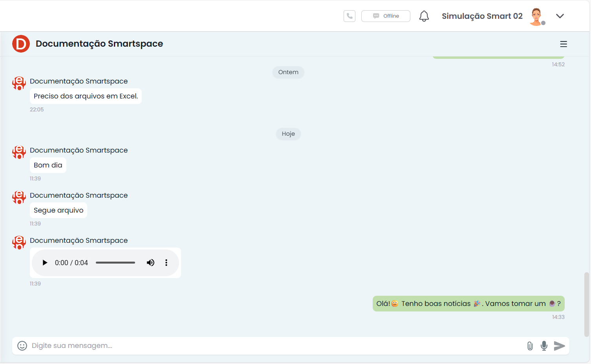Click the phone call icon

pos(349,16)
